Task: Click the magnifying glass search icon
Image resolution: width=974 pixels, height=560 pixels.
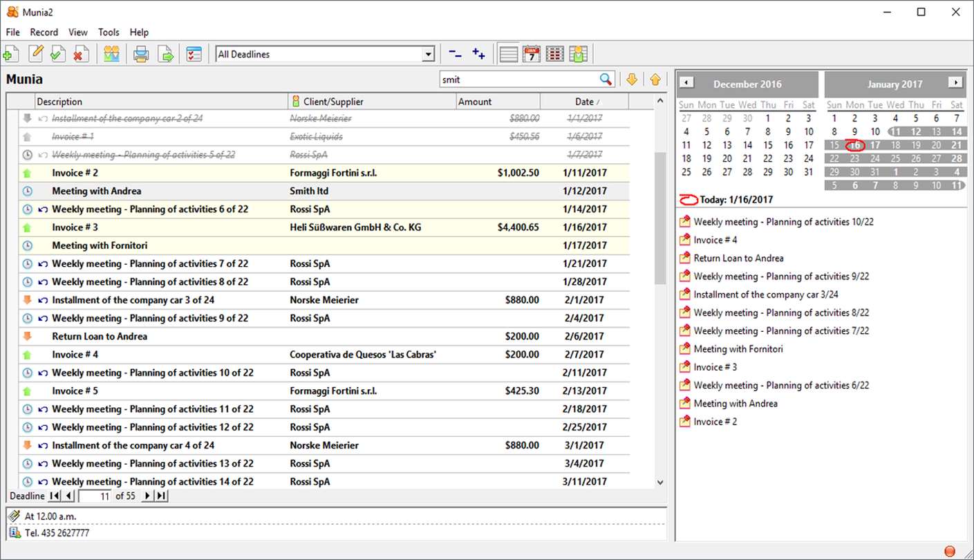Action: [x=606, y=80]
